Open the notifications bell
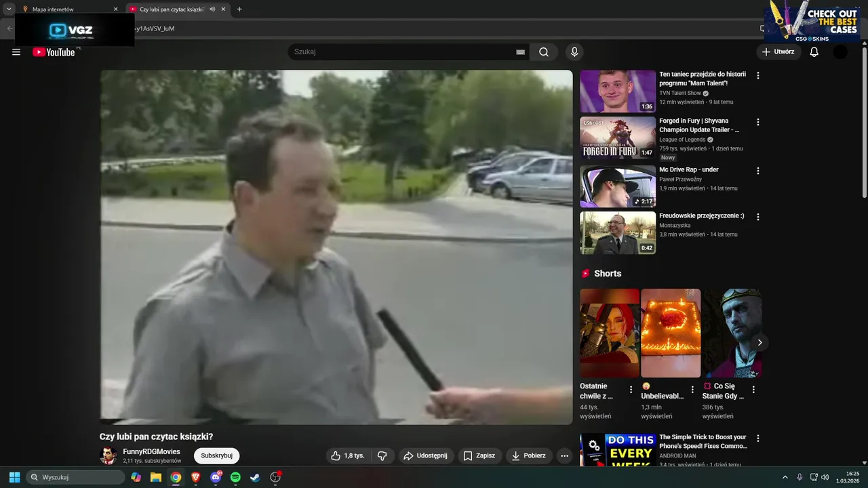 814,52
